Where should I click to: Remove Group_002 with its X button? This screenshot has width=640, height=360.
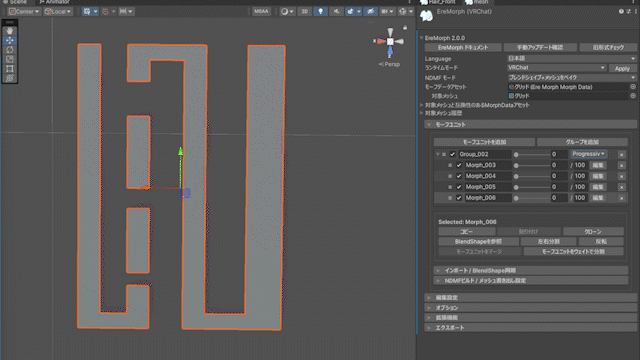click(x=621, y=155)
